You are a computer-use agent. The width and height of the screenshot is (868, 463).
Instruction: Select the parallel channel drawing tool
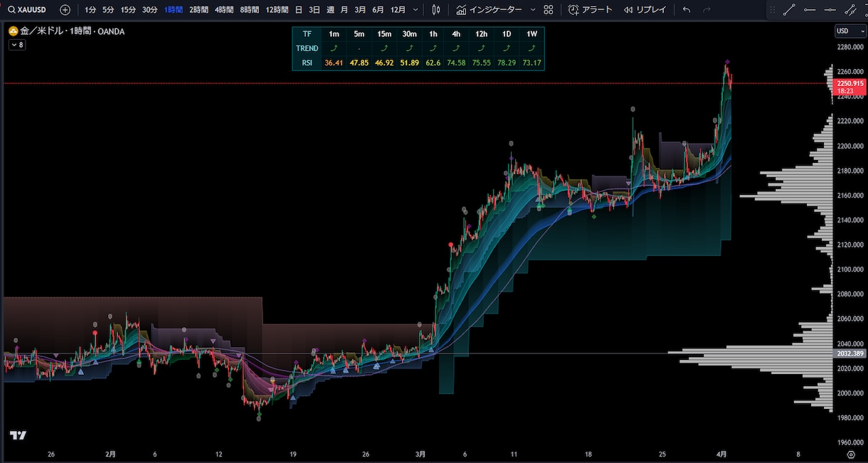(850, 10)
